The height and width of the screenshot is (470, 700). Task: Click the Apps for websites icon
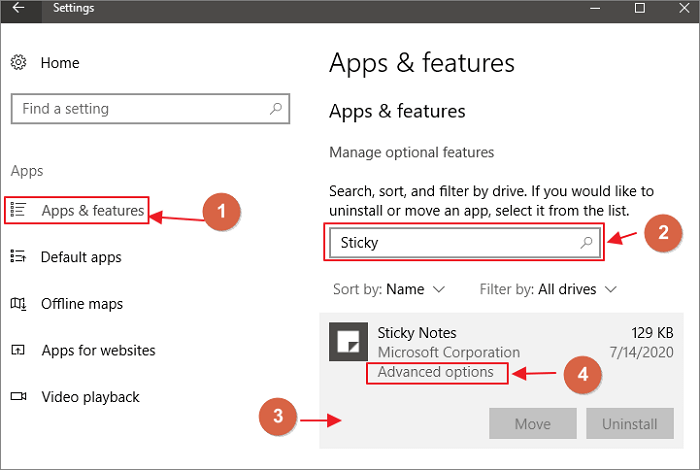[18, 351]
